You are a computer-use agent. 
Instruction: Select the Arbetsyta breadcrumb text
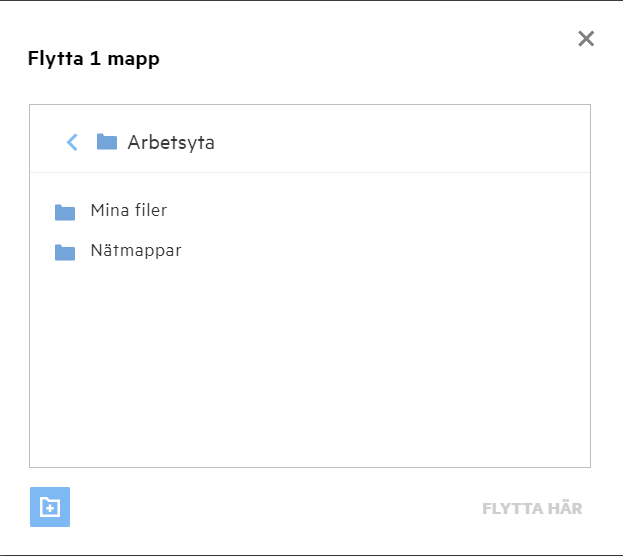click(171, 143)
